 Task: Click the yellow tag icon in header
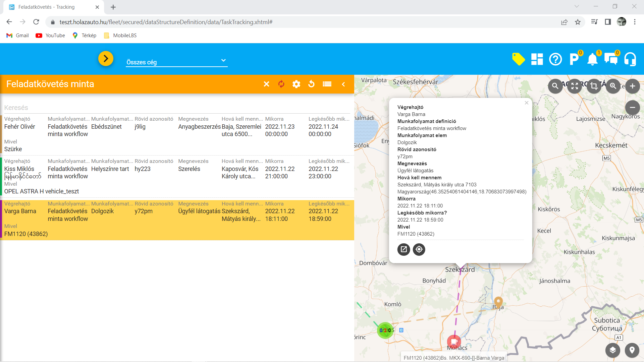[518, 59]
